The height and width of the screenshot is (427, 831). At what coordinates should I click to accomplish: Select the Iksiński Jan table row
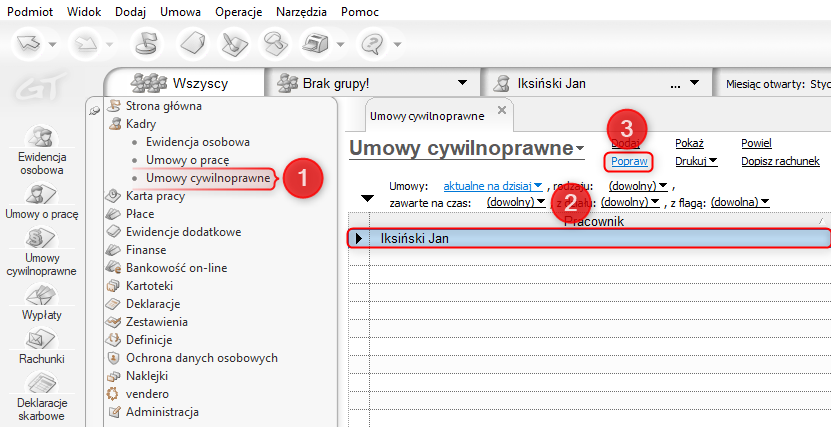pos(589,238)
